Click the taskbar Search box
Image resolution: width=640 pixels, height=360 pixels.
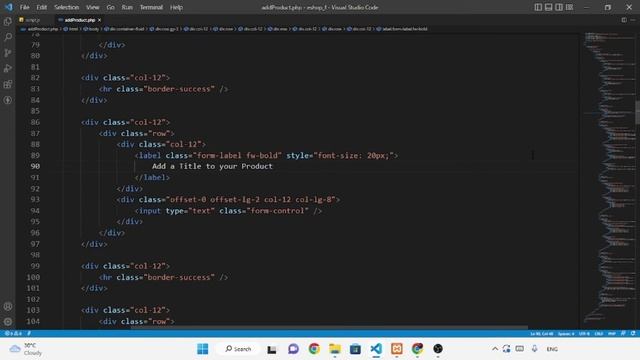tap(239, 349)
